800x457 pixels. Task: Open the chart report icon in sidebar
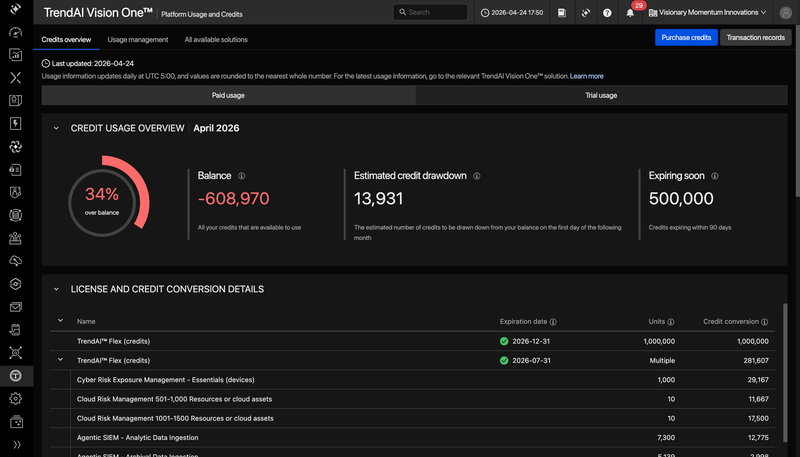pos(15,55)
